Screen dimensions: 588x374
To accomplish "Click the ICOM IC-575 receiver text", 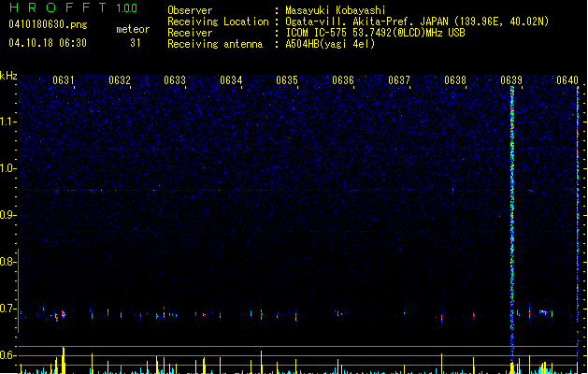I will 375,33.
